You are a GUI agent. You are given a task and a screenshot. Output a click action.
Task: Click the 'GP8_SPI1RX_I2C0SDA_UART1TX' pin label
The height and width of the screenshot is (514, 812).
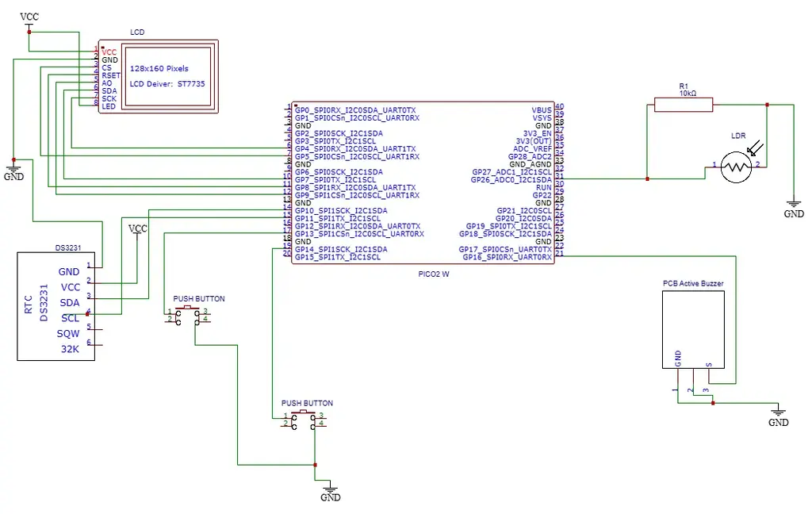pyautogui.click(x=355, y=187)
